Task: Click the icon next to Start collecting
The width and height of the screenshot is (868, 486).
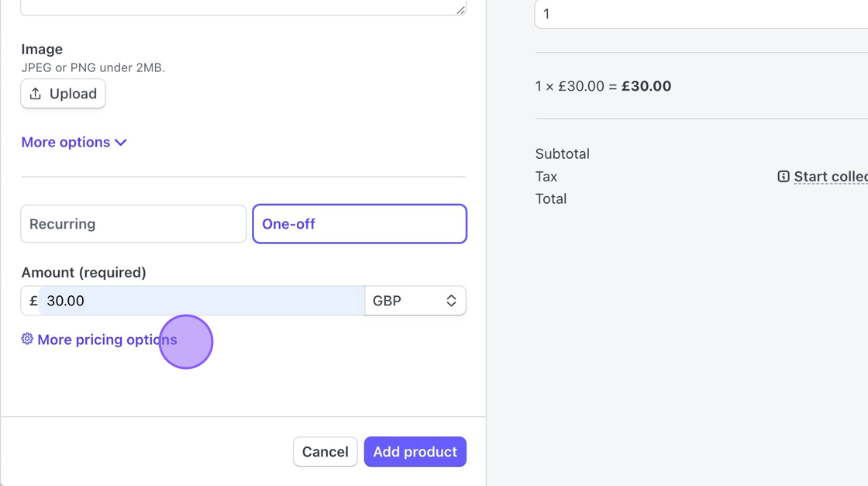Action: pos(784,177)
